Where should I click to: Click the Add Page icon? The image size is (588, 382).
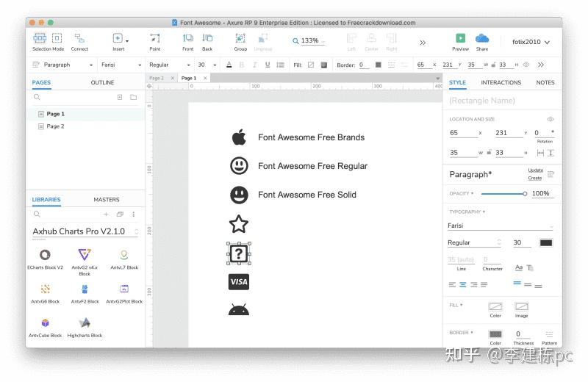(120, 97)
